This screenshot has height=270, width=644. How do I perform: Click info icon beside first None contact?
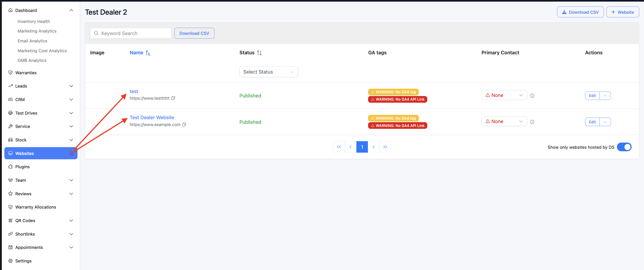pyautogui.click(x=532, y=96)
